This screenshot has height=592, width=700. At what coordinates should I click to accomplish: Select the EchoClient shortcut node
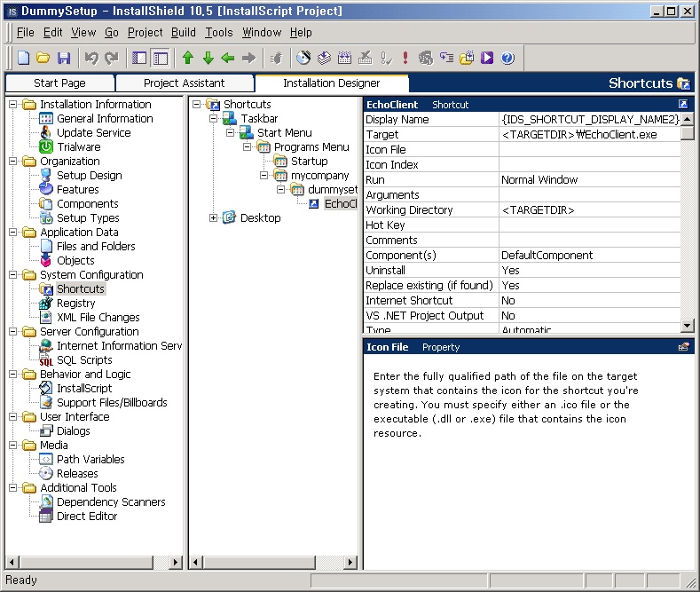[341, 204]
